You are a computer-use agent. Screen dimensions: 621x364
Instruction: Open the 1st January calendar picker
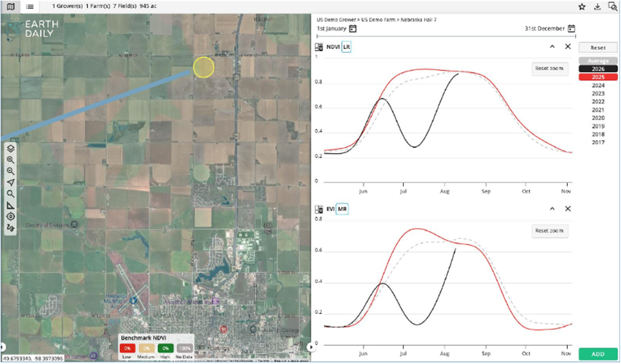(353, 28)
